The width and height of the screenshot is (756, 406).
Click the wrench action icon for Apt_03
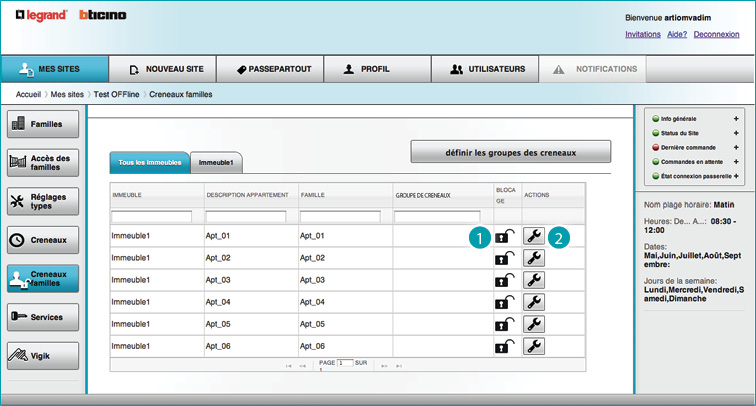[x=534, y=280]
